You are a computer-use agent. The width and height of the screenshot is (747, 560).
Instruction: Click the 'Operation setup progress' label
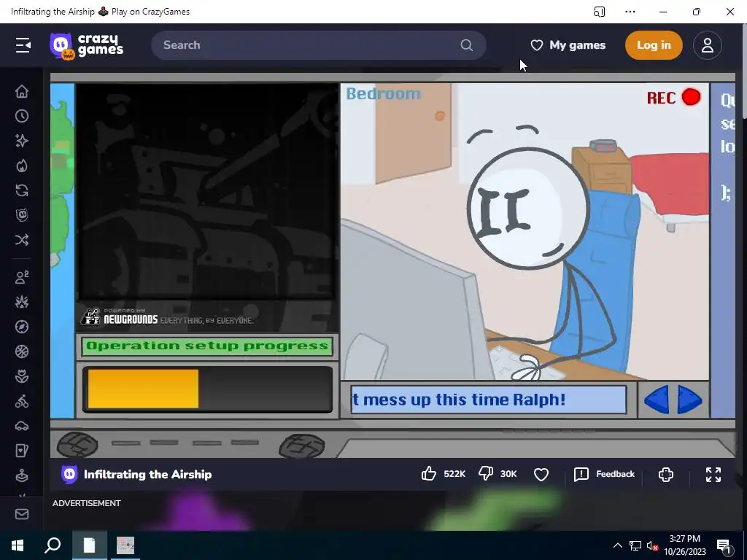coord(207,346)
